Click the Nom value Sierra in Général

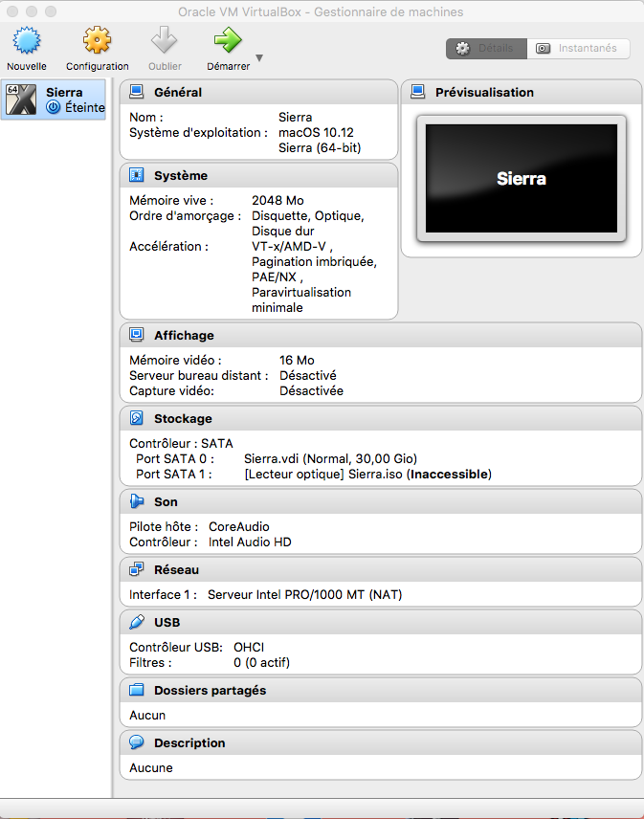295,117
